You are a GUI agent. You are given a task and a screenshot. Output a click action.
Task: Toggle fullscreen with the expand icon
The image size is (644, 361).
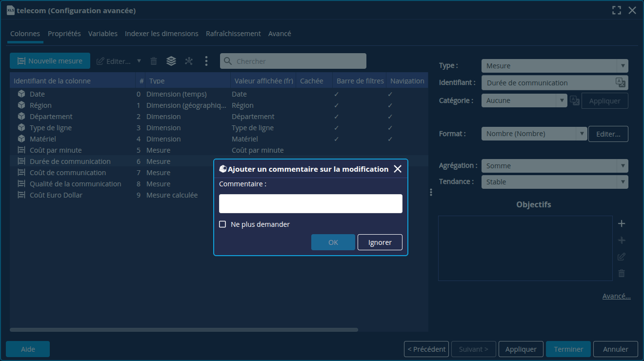pyautogui.click(x=617, y=10)
